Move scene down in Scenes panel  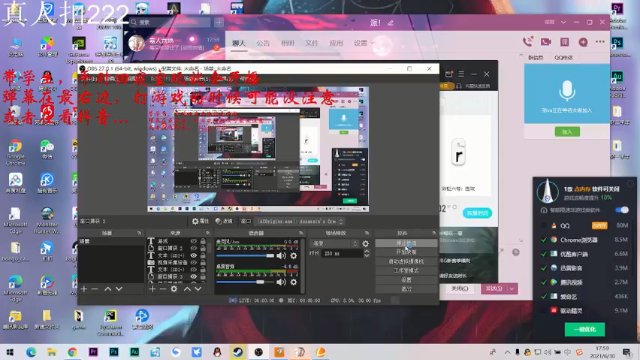(x=119, y=289)
